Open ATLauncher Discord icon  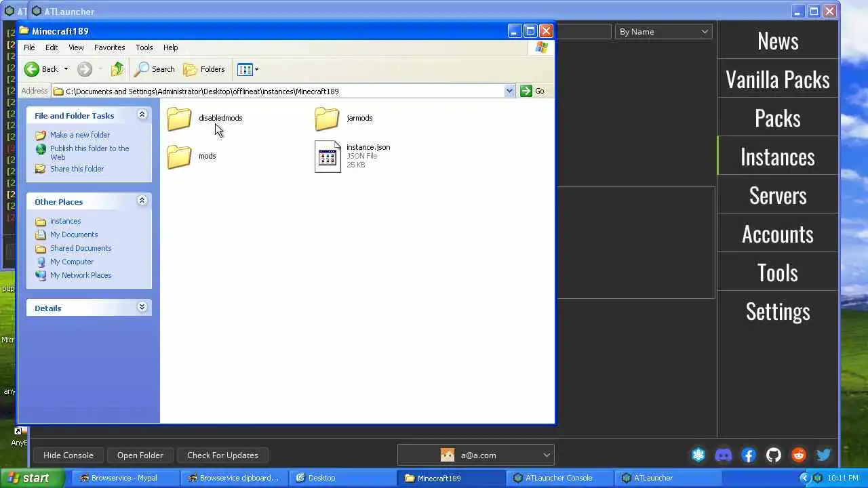click(724, 455)
